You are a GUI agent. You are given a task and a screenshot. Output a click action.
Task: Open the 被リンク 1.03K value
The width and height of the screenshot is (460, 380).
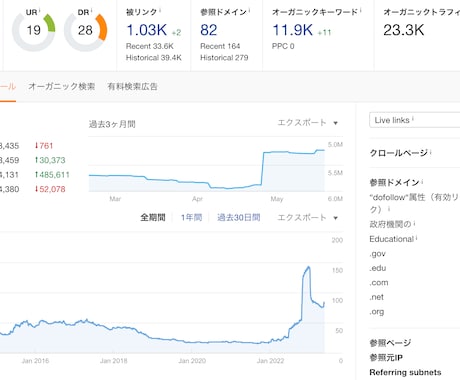(147, 30)
